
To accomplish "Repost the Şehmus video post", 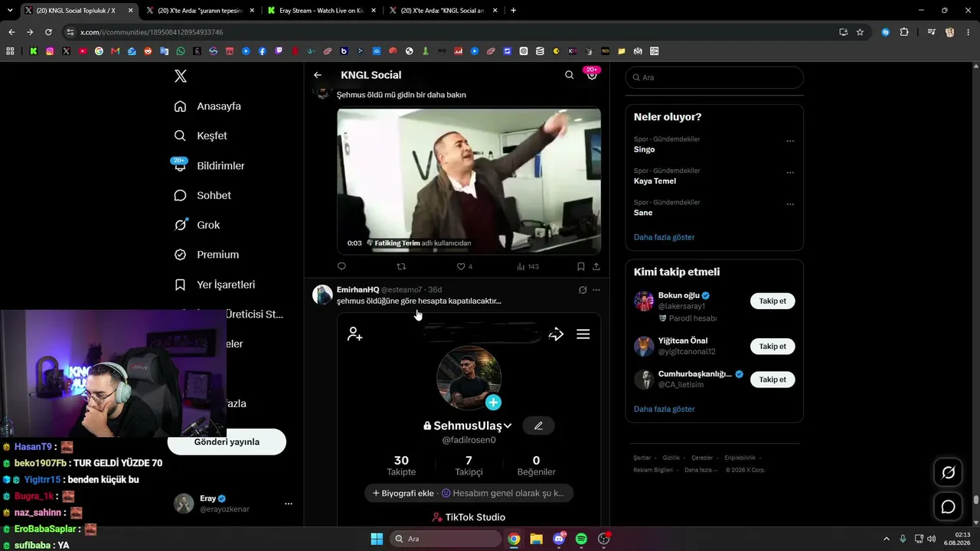I will point(401,266).
